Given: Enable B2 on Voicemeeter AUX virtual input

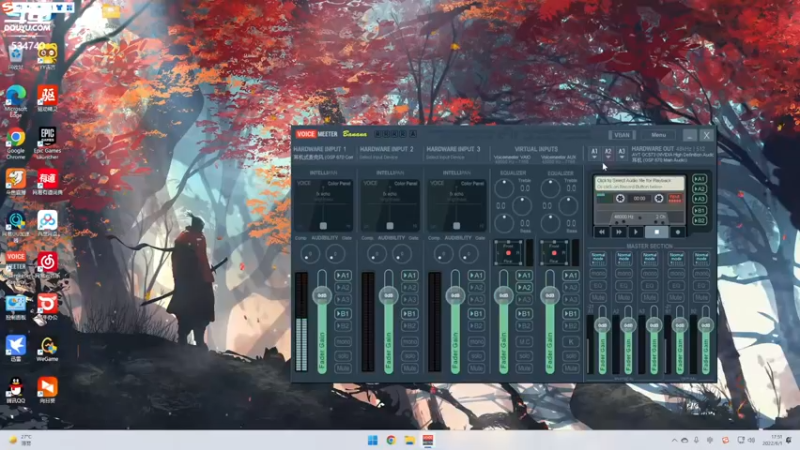Looking at the screenshot, I should coord(570,326).
